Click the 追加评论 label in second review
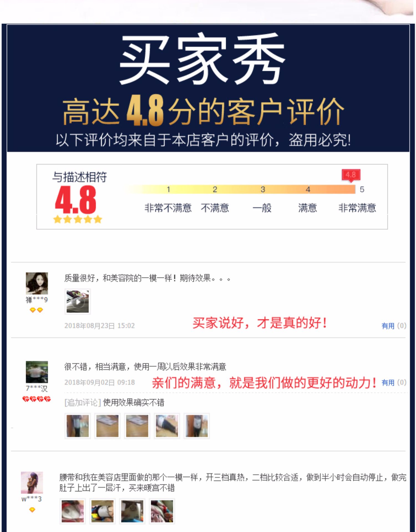Screen dimensions: 416x532 click(x=82, y=402)
